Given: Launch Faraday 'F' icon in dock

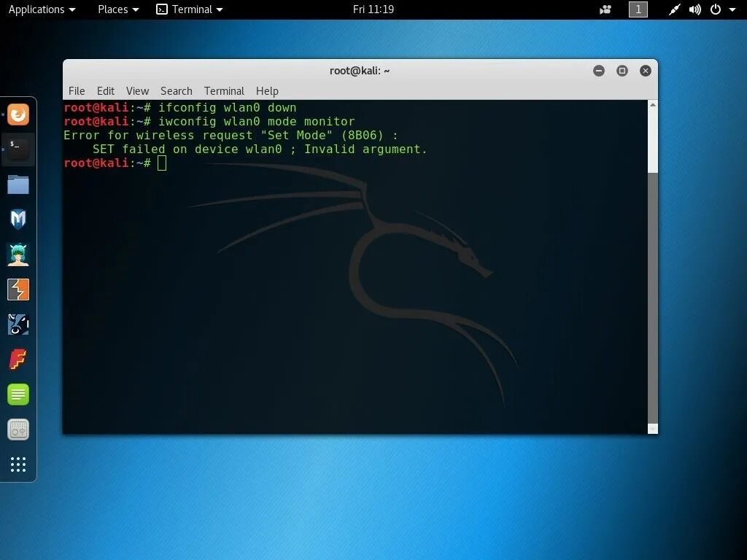Looking at the screenshot, I should tap(18, 359).
